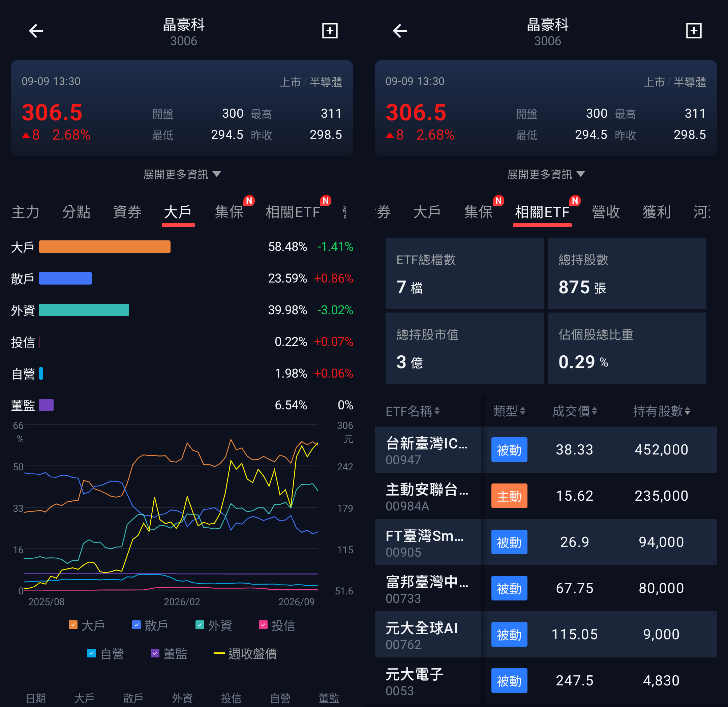Sort by 成交價 column arrows
Screen dimensions: 728x707
[x=594, y=411]
